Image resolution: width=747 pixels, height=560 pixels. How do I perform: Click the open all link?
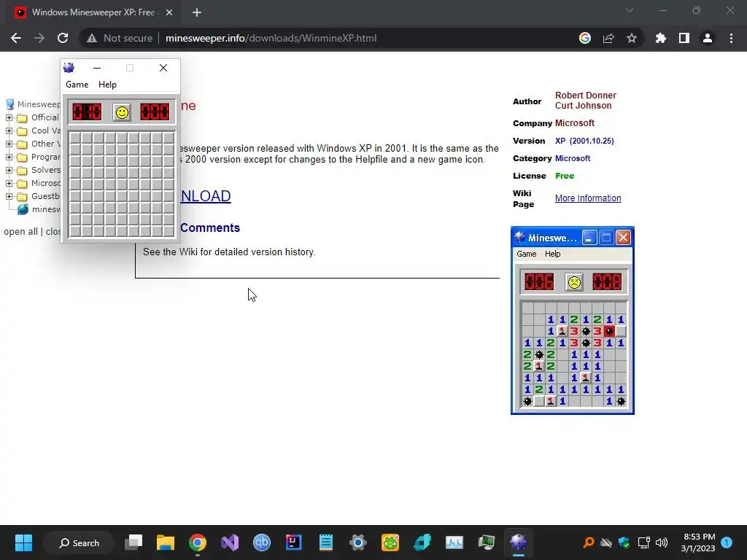coord(20,232)
